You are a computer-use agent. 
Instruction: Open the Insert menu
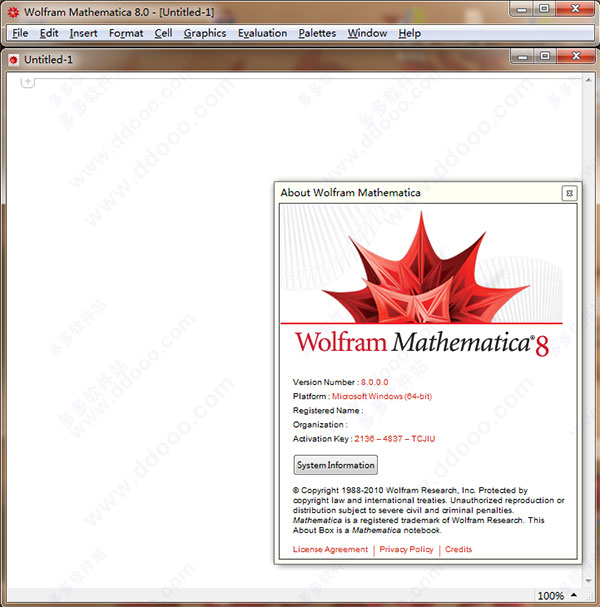[84, 33]
